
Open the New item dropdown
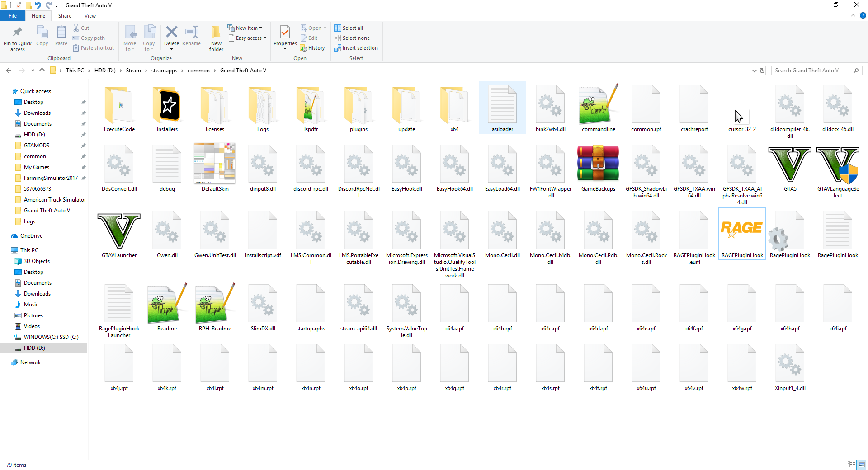pos(245,28)
